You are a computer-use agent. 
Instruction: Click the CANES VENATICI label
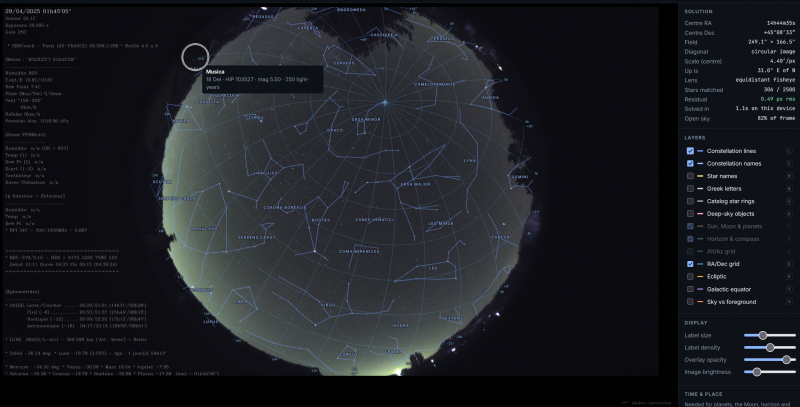pos(374,220)
